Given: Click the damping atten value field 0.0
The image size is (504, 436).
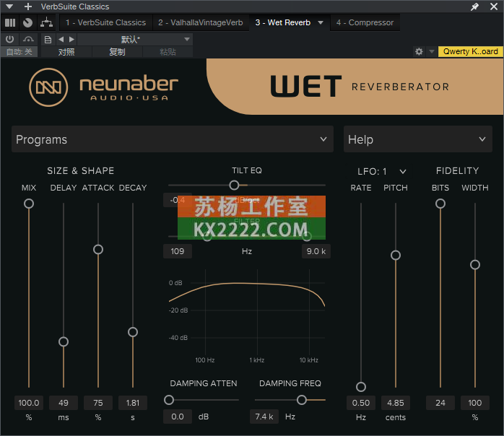Looking at the screenshot, I should 178,417.
